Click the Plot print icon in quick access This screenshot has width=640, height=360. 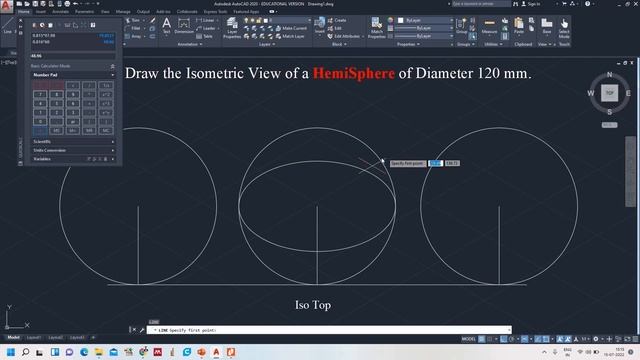tap(67, 4)
